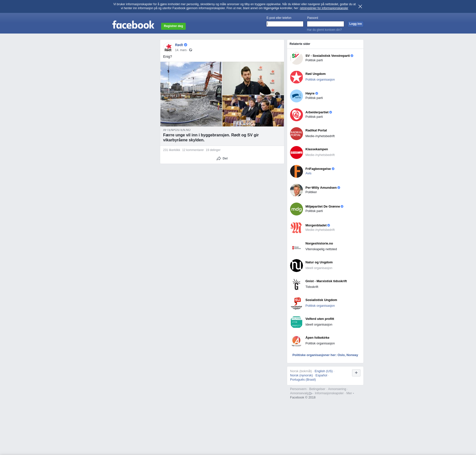Viewport: 476px width, 455px height.
Task: Open the parliament seats photo
Action: coord(253,111)
